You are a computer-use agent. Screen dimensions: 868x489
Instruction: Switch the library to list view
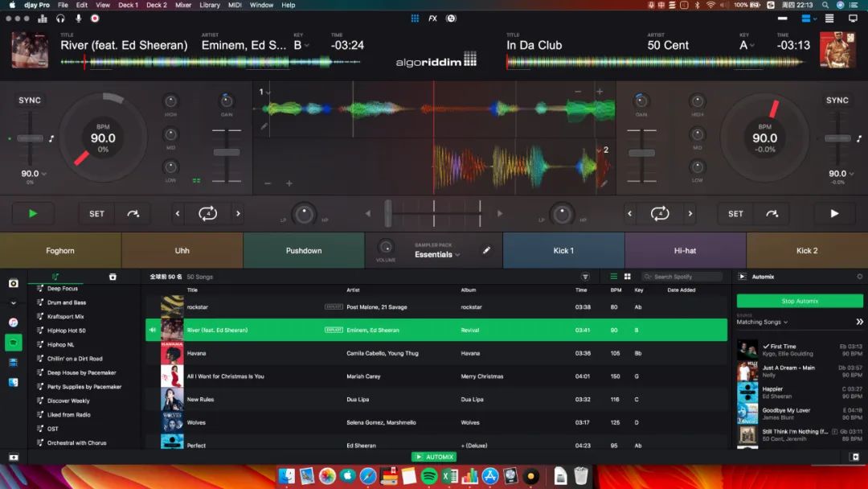(x=613, y=277)
